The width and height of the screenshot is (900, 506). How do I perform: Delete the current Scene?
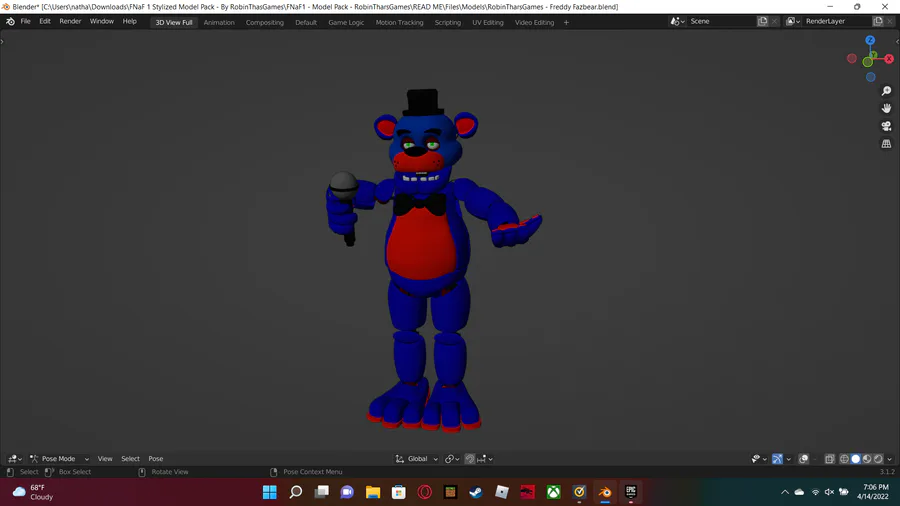pos(774,21)
